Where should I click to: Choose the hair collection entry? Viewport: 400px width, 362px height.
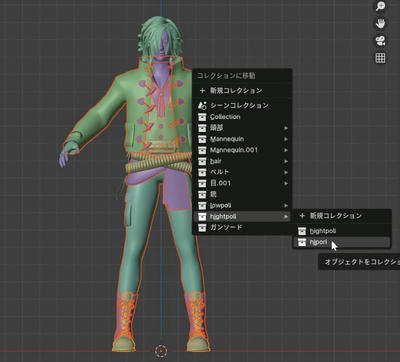point(242,161)
